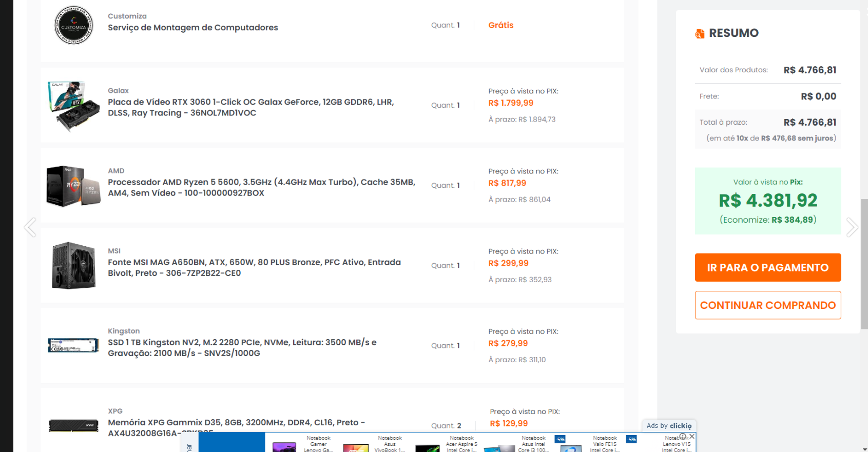Viewport: 868px width, 452px height.
Task: Open the AMD Ryzen 5 5600 box image
Action: (x=74, y=186)
